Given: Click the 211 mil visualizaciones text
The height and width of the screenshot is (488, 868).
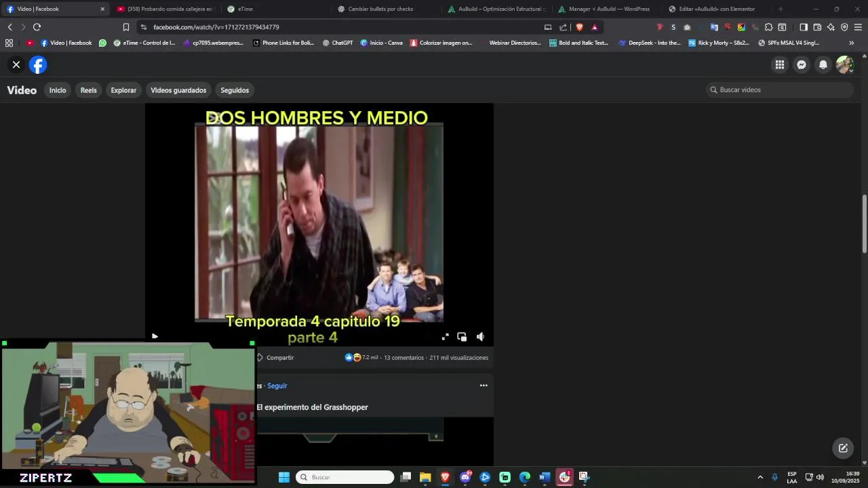Looking at the screenshot, I should click(x=458, y=357).
